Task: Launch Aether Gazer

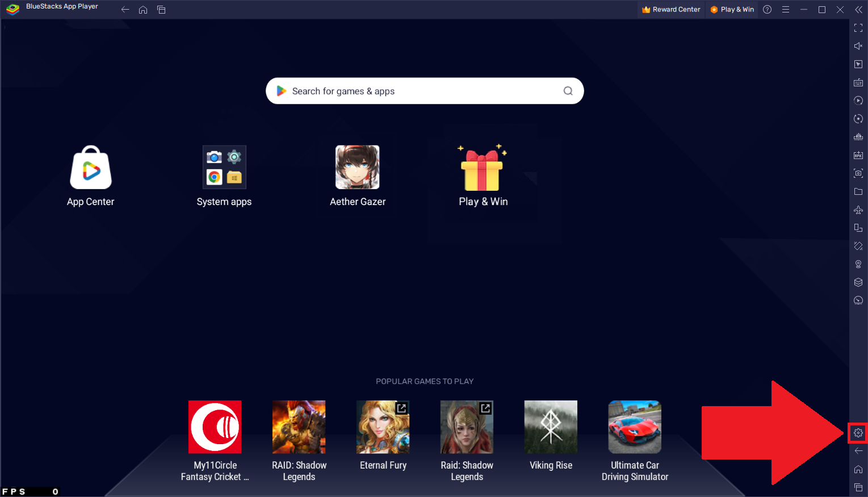Action: tap(358, 168)
